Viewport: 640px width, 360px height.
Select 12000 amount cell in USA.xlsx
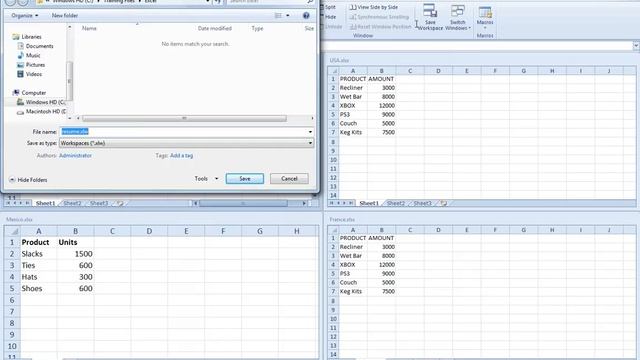pyautogui.click(x=381, y=106)
